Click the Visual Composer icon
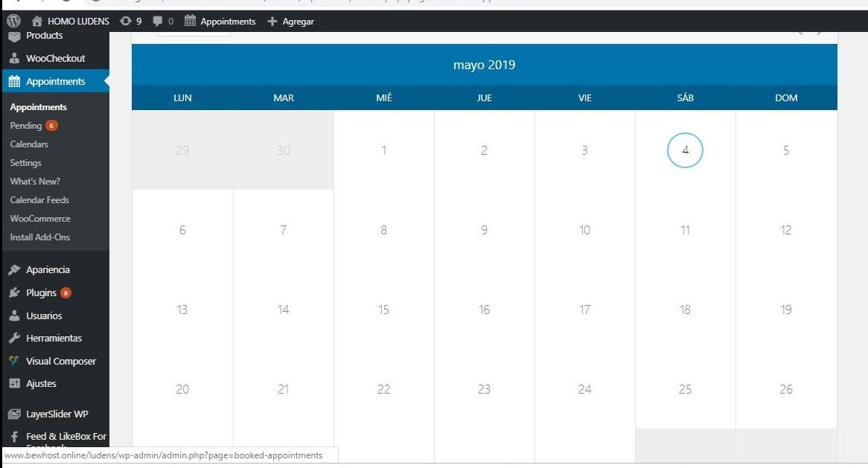868x468 pixels. tap(14, 361)
